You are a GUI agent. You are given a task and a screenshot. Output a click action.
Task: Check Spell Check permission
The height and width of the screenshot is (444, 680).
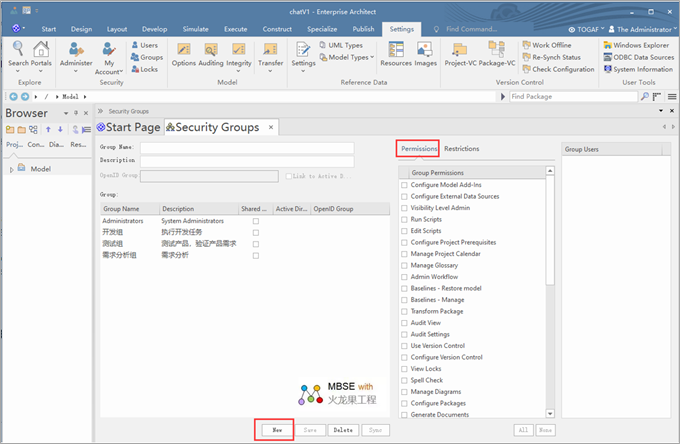404,381
